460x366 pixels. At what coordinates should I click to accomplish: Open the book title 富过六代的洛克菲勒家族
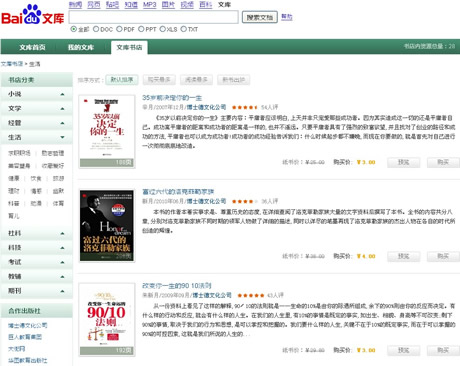point(178,192)
